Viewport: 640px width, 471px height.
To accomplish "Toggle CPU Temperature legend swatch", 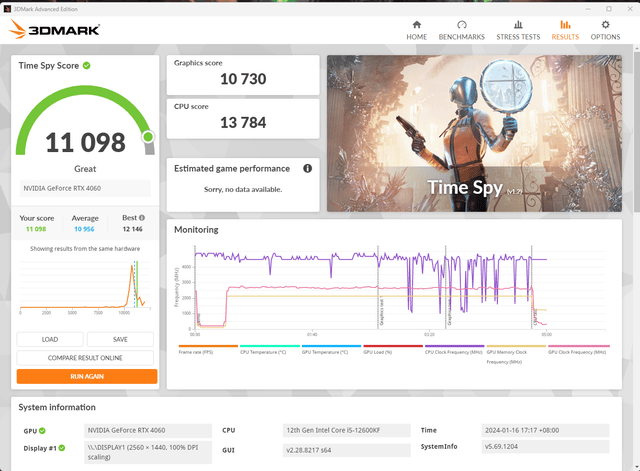I will click(x=270, y=346).
